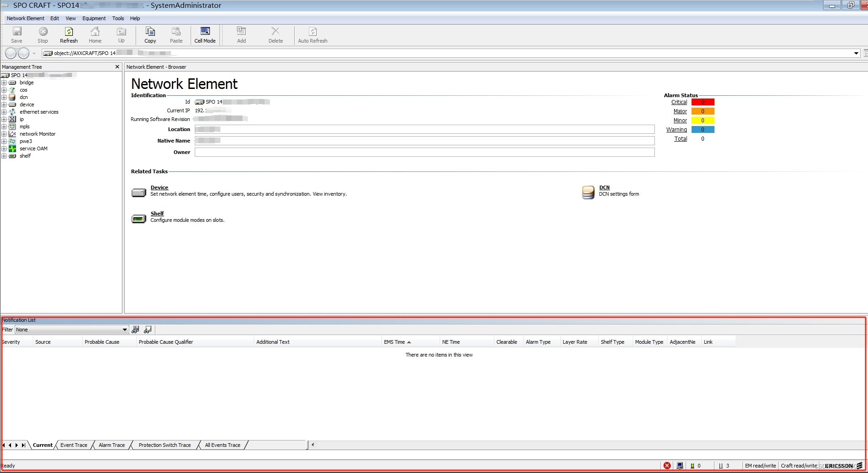Open the Major alarms link

pyautogui.click(x=680, y=111)
